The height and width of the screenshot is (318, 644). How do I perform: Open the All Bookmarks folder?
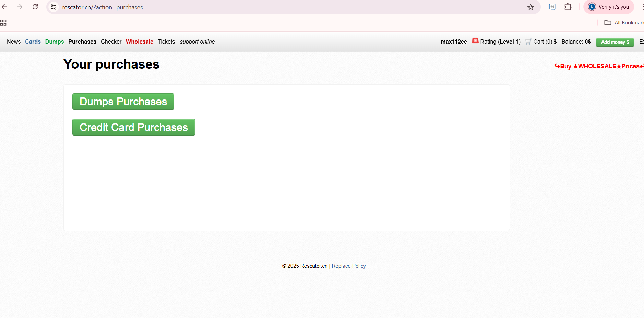[624, 23]
